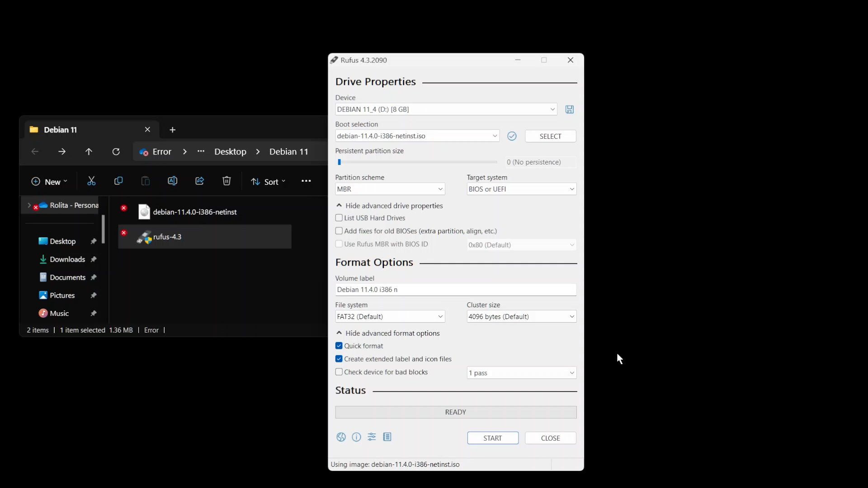Delete rufus-4.3 using the trash icon
Image resolution: width=868 pixels, height=488 pixels.
tap(227, 181)
